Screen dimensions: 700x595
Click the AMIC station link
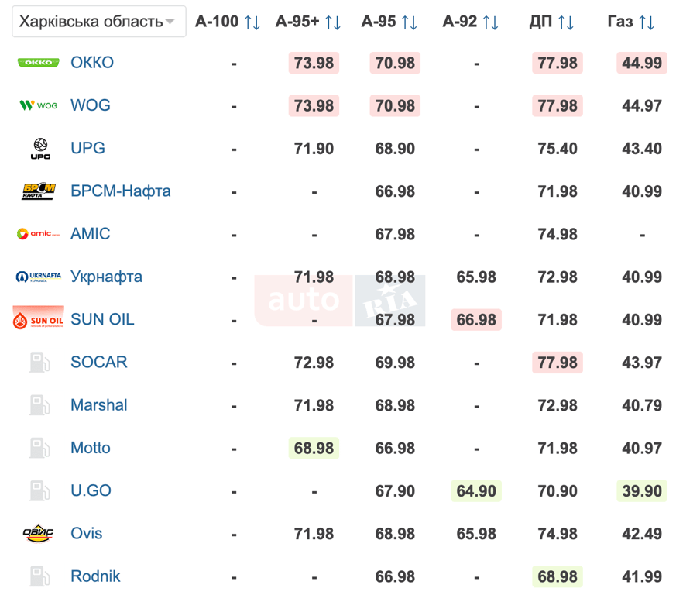pyautogui.click(x=90, y=234)
